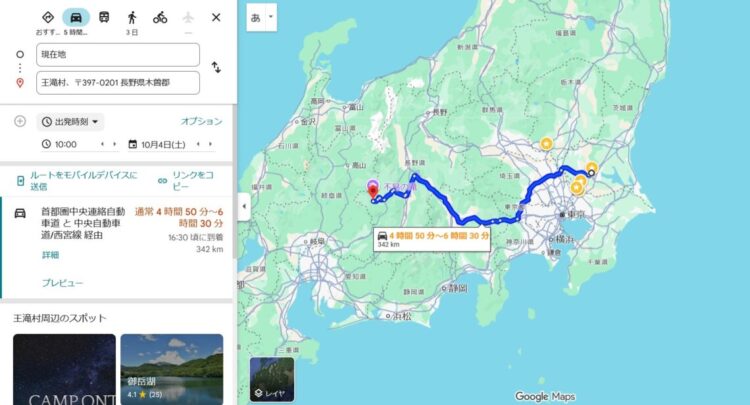750x405 pixels.
Task: Send route to mobile device
Action: pos(77,180)
